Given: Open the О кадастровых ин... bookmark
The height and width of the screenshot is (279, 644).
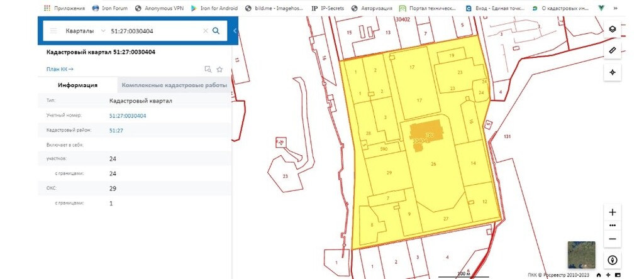Looking at the screenshot, I should click(x=561, y=8).
